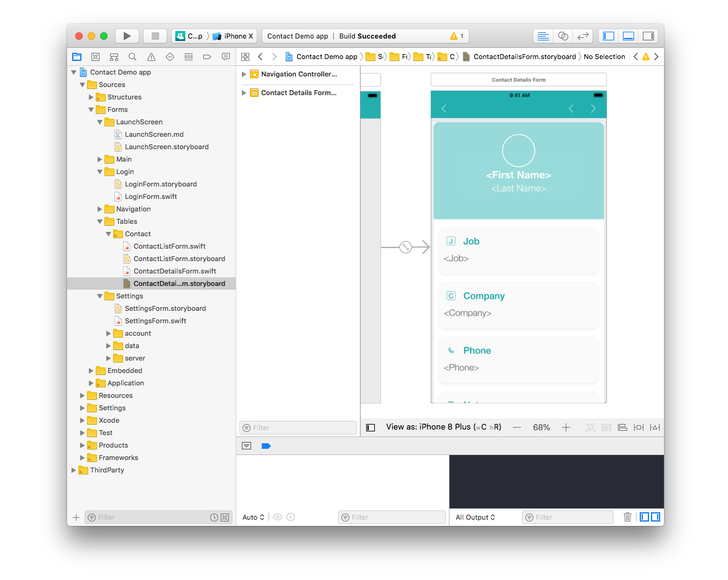This screenshot has height=580, width=728.
Task: Add a new file with plus button
Action: (x=76, y=517)
